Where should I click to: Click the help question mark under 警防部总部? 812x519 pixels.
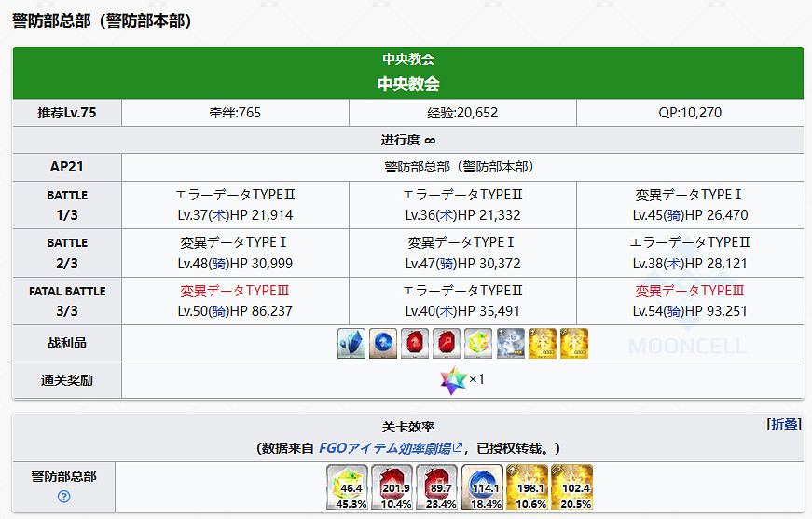tap(63, 497)
